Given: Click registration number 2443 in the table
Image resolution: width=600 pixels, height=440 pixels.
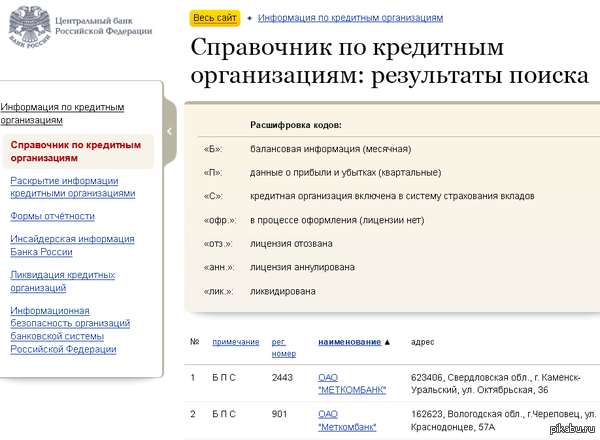Looking at the screenshot, I should pos(282,377).
